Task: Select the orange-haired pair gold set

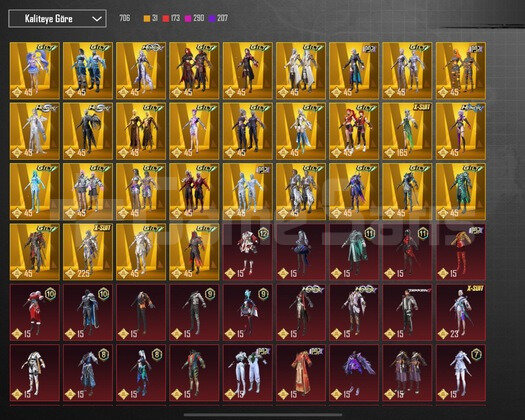Action: click(461, 71)
